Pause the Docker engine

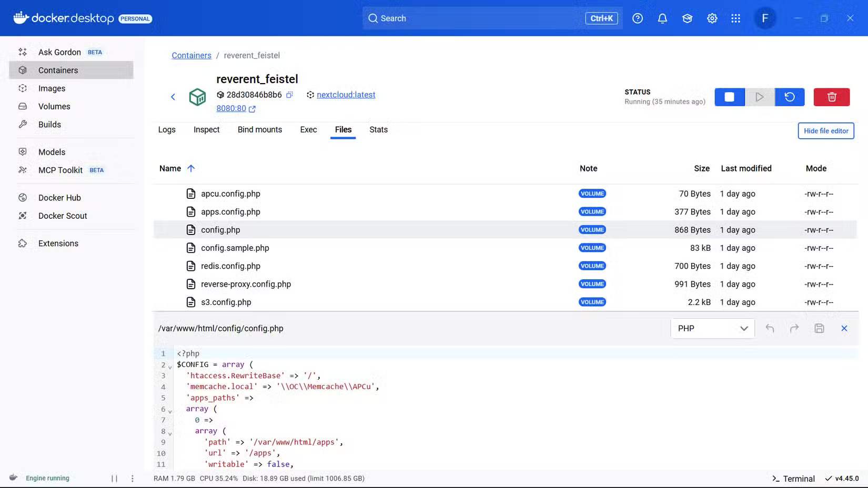[115, 479]
